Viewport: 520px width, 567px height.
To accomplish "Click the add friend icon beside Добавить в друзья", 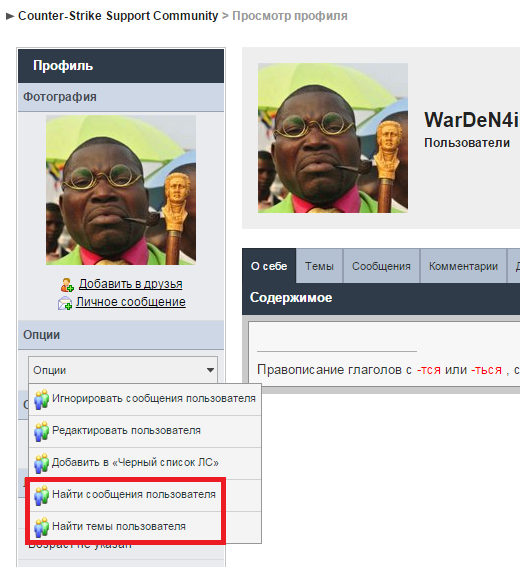I will (67, 285).
